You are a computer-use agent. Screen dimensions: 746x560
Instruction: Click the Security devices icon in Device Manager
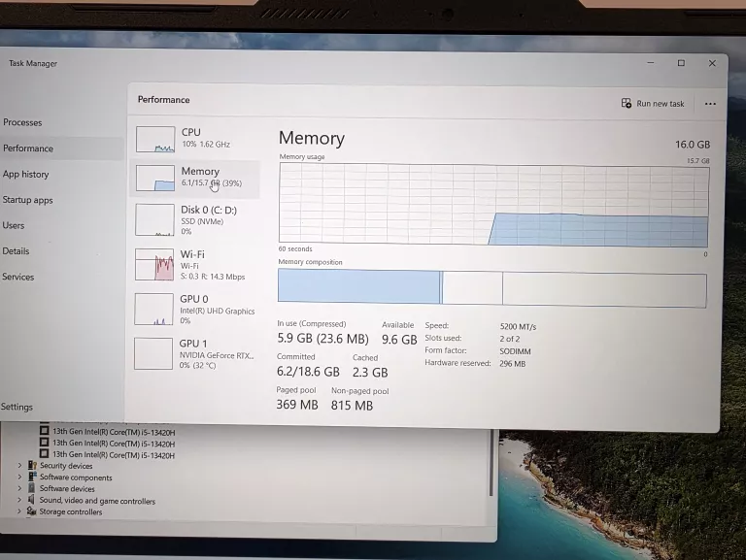(x=33, y=466)
